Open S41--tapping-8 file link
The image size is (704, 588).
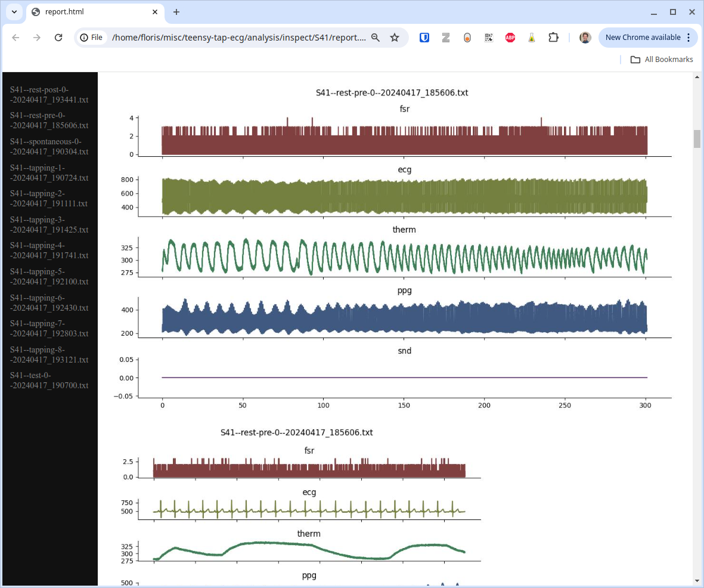coord(49,354)
